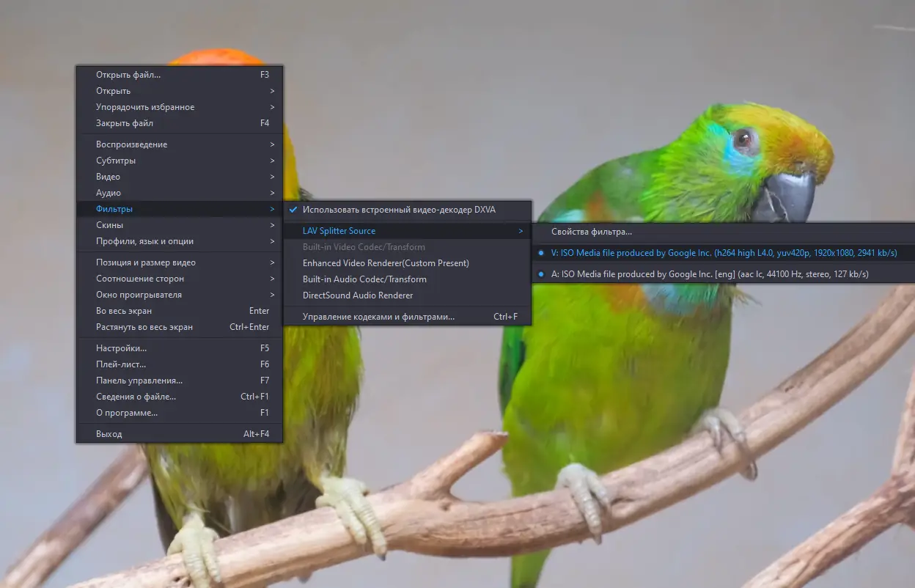The image size is (915, 588).
Task: Select 'Built-in Audio Codec/Transform' filter
Action: click(407, 279)
